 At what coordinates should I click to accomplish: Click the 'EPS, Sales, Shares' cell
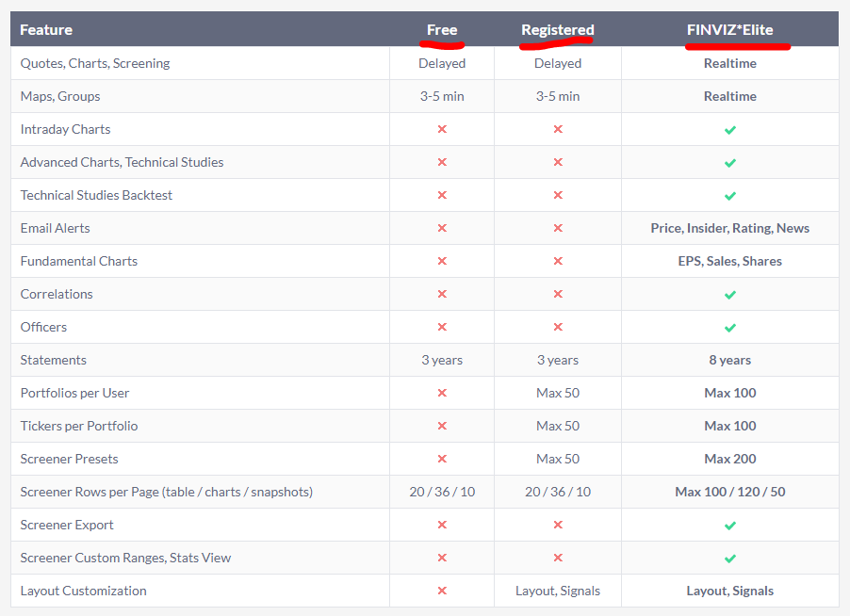(730, 261)
